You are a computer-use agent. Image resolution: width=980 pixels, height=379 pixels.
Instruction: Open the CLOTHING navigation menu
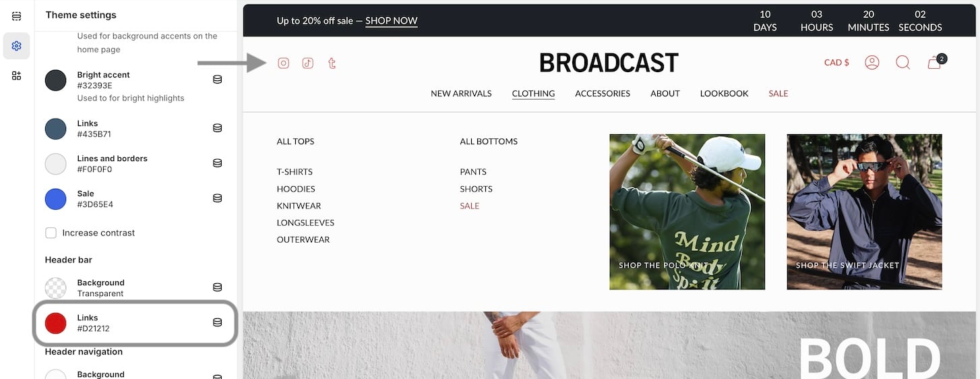click(533, 94)
